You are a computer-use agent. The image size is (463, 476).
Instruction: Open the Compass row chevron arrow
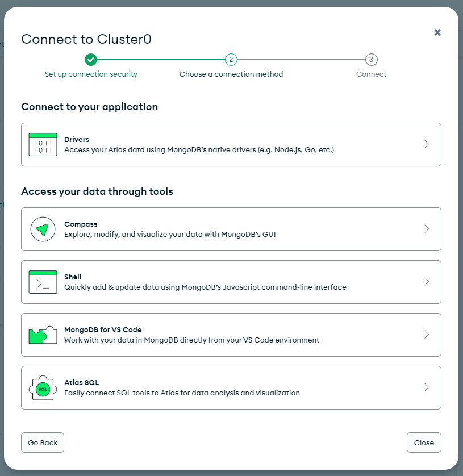[x=427, y=229]
